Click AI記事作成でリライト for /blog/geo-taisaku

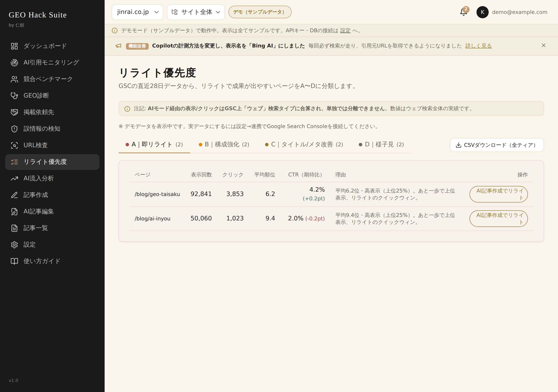tap(498, 194)
